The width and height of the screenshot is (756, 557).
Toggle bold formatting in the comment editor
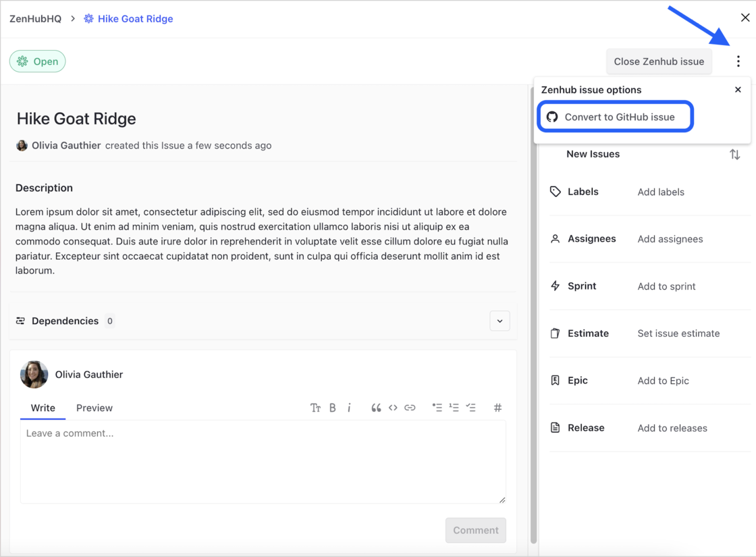click(x=332, y=407)
